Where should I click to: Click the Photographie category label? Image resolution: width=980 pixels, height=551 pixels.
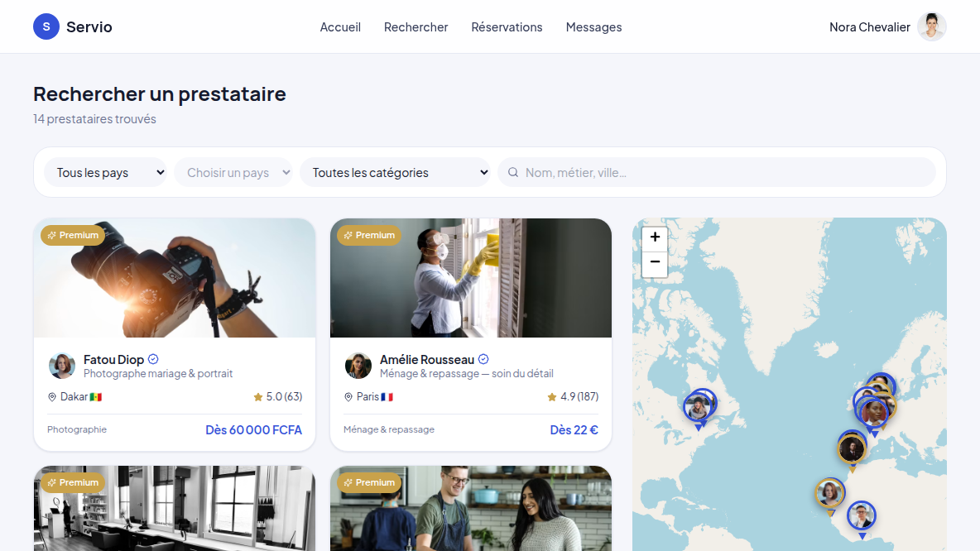77,430
